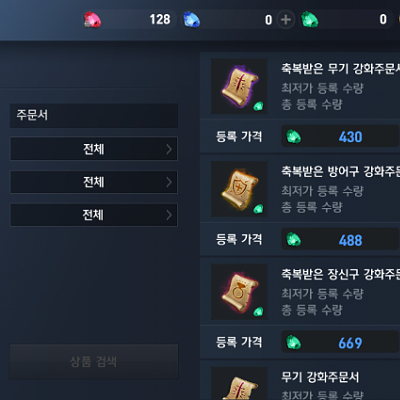Select the blessed weapon enhancement scroll icon
Screen dimensions: 400x400
click(x=239, y=86)
